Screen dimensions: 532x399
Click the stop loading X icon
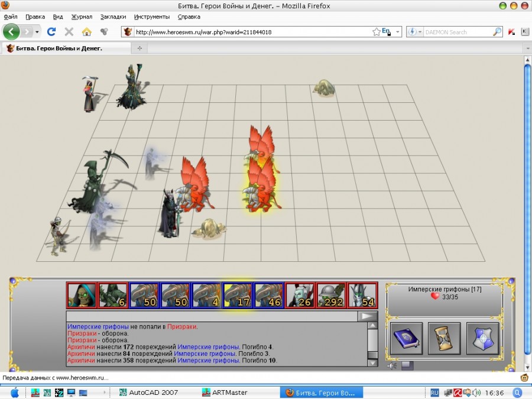tap(69, 32)
